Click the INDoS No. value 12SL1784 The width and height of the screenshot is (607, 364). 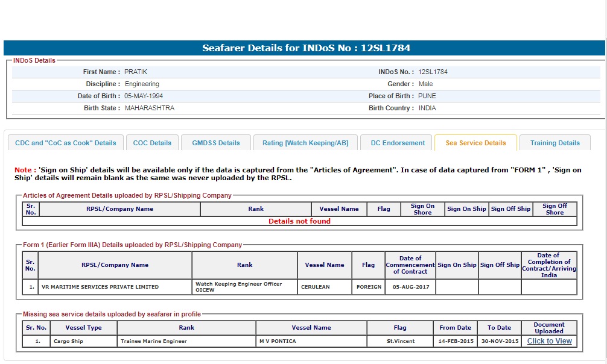click(433, 72)
